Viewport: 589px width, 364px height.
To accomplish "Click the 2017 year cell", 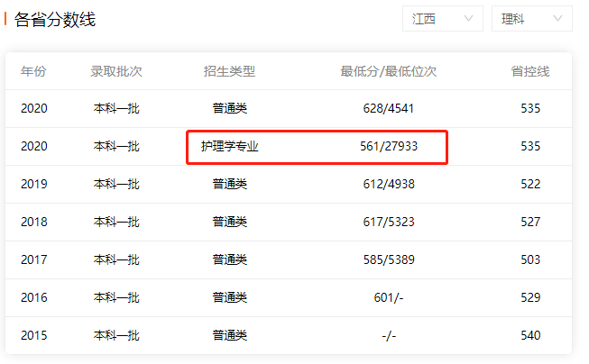I will point(33,259).
